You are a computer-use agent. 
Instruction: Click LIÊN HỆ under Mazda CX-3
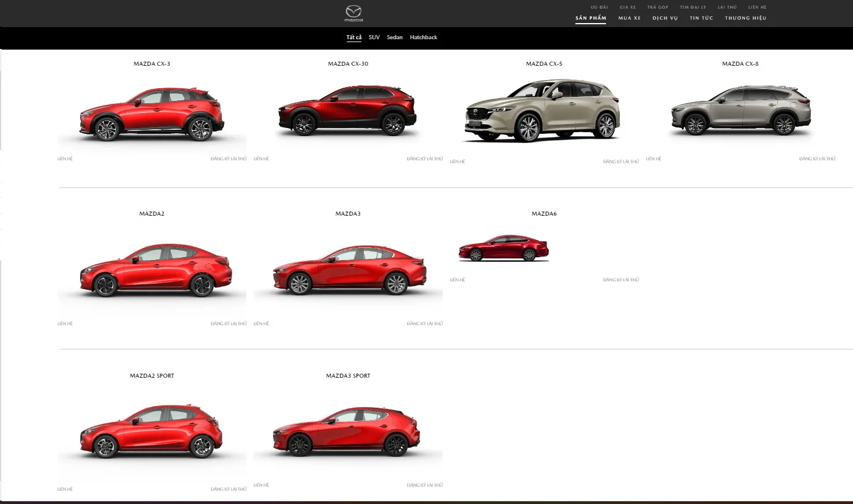(65, 159)
